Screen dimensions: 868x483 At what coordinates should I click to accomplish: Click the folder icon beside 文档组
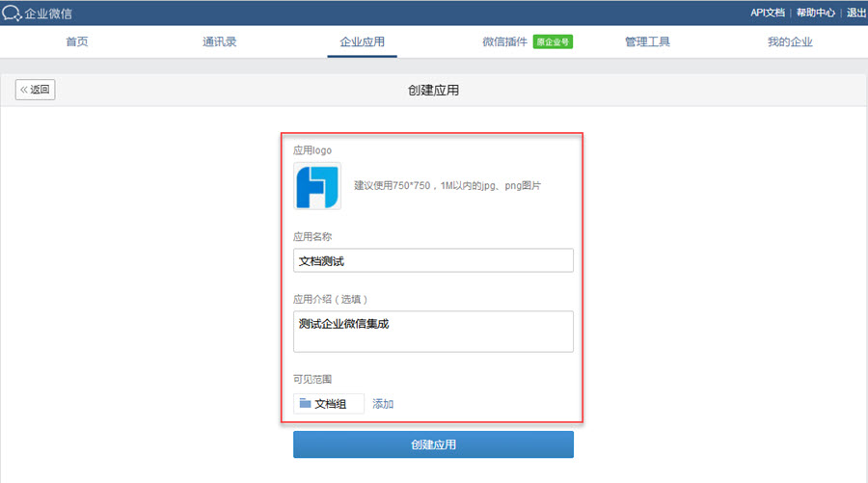pyautogui.click(x=305, y=403)
